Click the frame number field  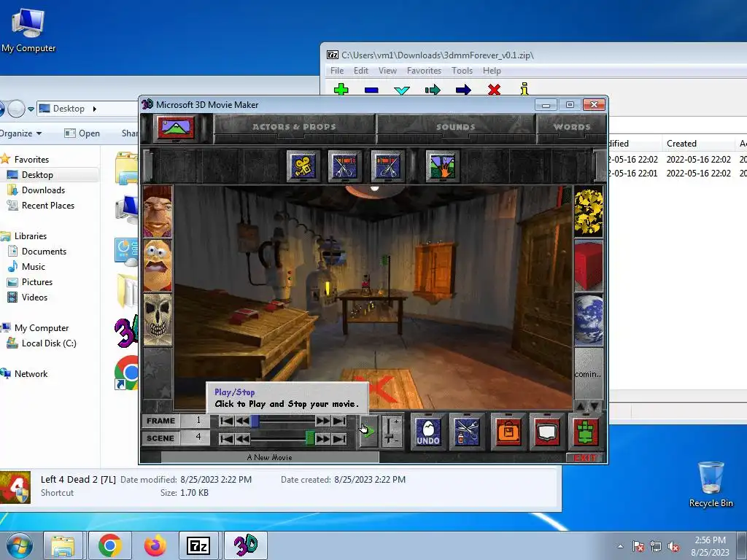(196, 421)
